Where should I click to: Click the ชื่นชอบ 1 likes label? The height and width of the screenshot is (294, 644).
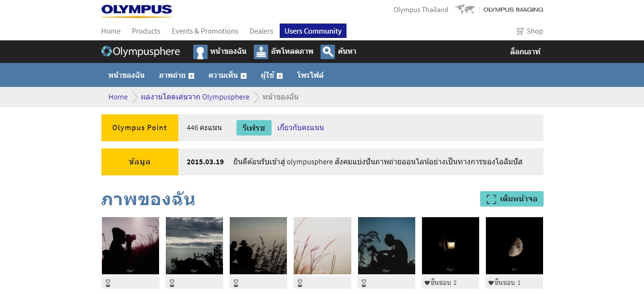pos(507,283)
